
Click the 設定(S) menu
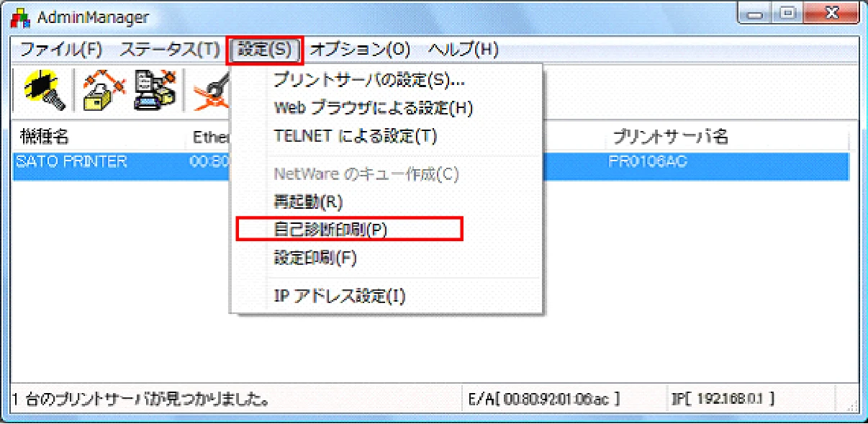pos(265,50)
